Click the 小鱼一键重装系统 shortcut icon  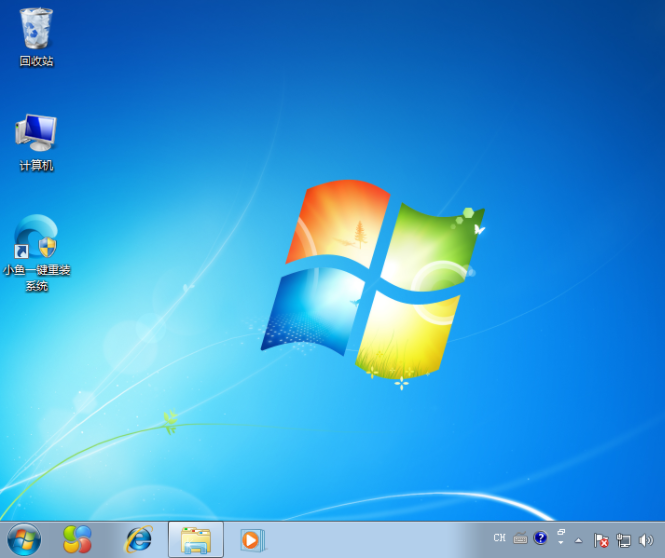[x=36, y=237]
